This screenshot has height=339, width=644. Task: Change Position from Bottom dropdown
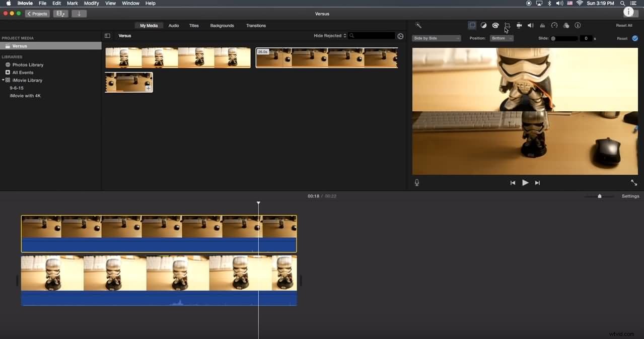pyautogui.click(x=501, y=38)
